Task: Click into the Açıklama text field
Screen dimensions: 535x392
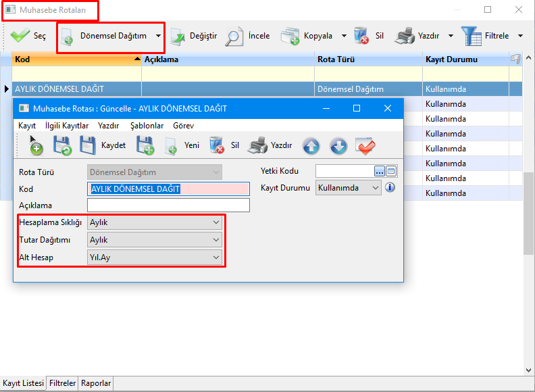Action: click(x=168, y=205)
